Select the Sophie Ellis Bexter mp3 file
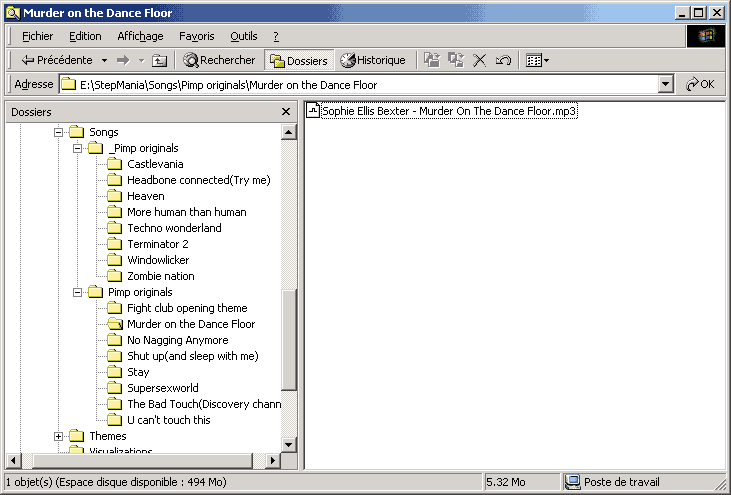731x495 pixels. tap(449, 111)
